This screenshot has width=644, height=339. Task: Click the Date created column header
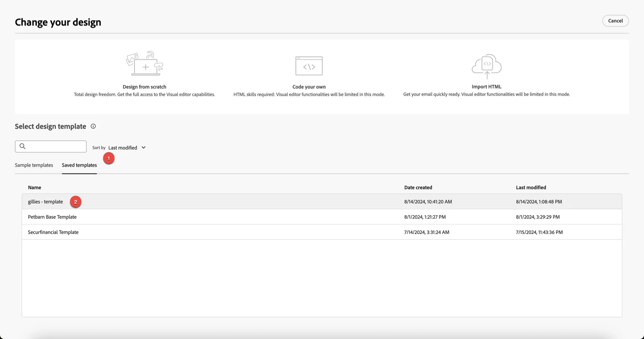[418, 188]
